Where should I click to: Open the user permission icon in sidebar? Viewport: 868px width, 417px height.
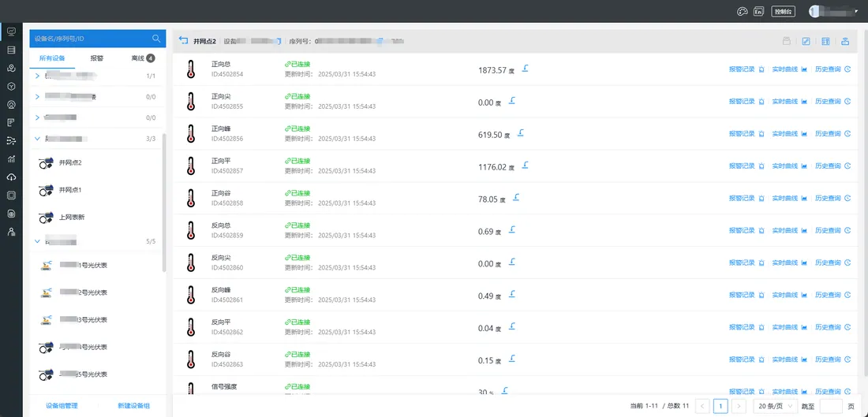click(11, 232)
